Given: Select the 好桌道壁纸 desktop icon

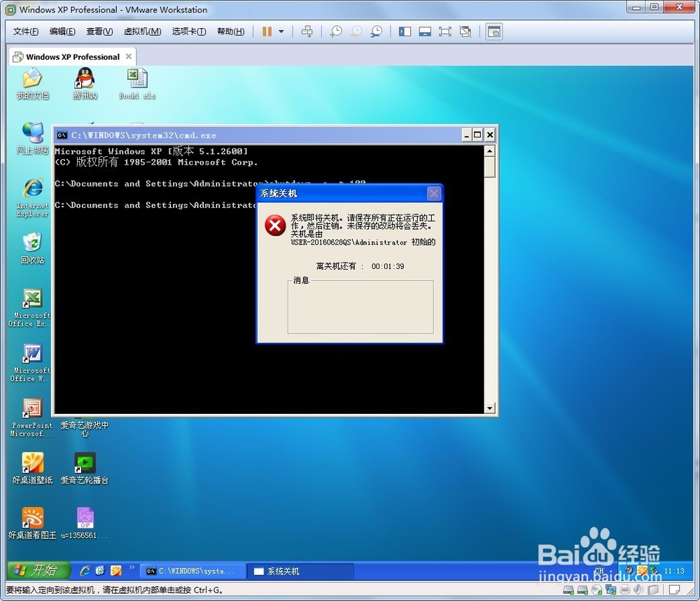Looking at the screenshot, I should (32, 469).
